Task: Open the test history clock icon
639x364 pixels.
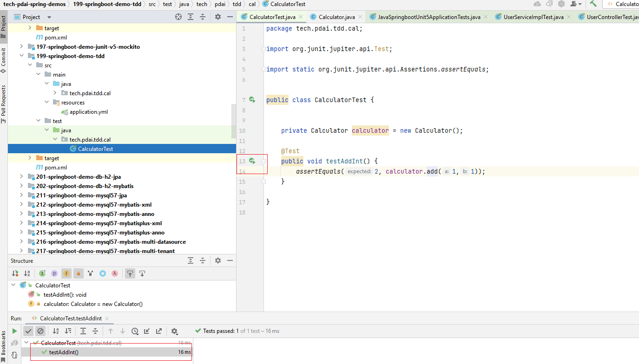Action: (135, 331)
